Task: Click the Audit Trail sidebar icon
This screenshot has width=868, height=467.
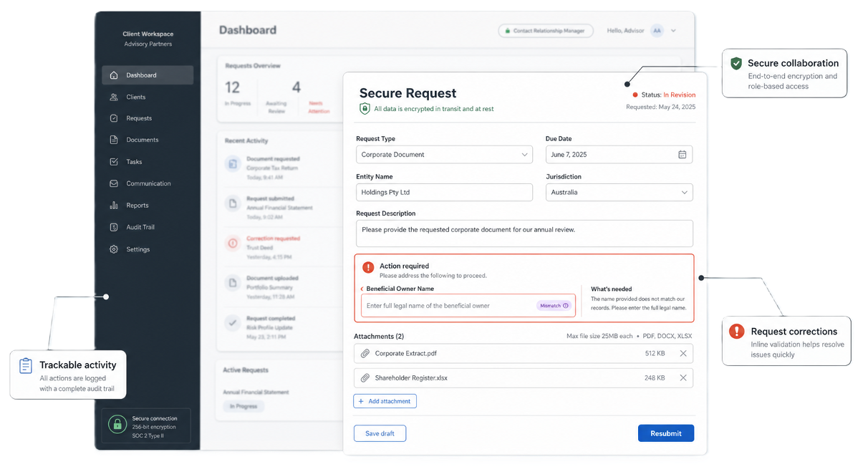Action: (x=114, y=227)
